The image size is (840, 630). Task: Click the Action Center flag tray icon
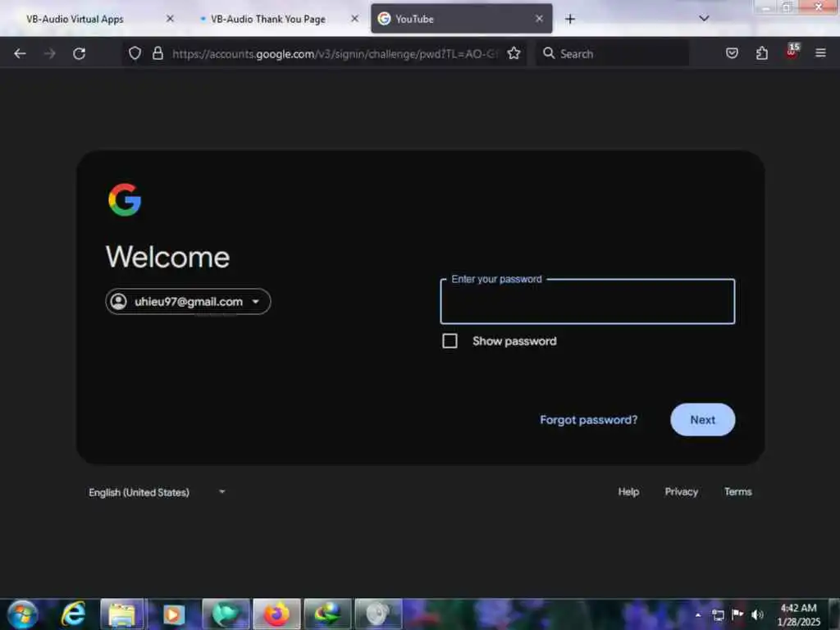tap(737, 614)
